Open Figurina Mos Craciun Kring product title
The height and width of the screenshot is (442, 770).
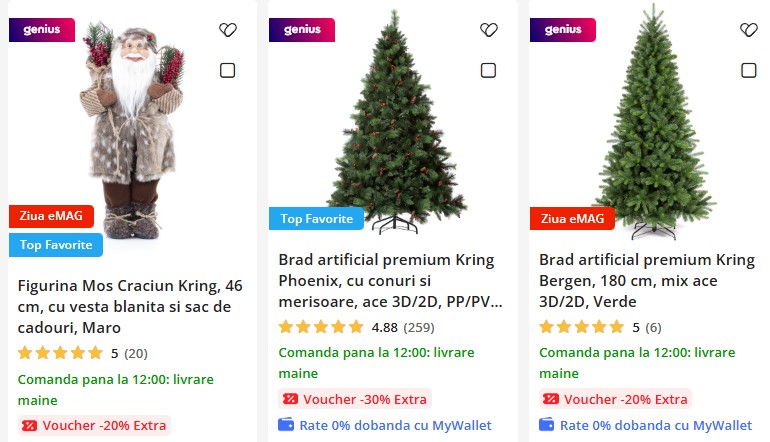point(130,306)
